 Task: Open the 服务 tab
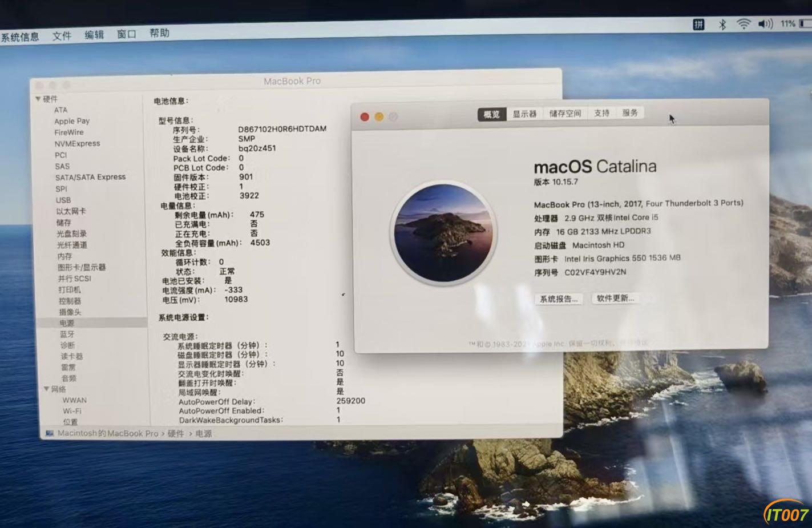tap(630, 112)
